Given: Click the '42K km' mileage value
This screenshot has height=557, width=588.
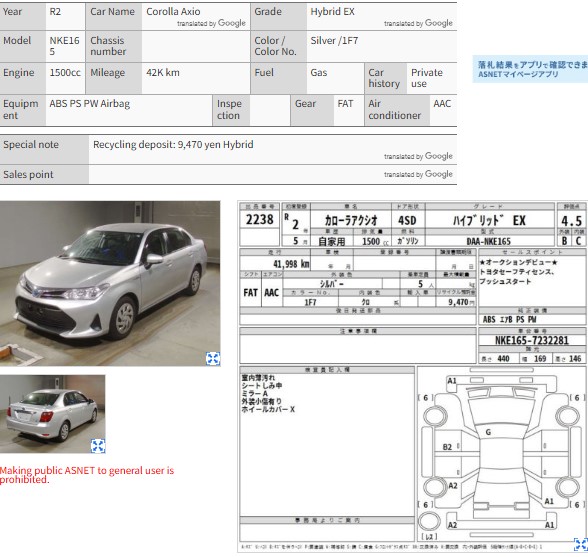Looking at the screenshot, I should coord(163,73).
